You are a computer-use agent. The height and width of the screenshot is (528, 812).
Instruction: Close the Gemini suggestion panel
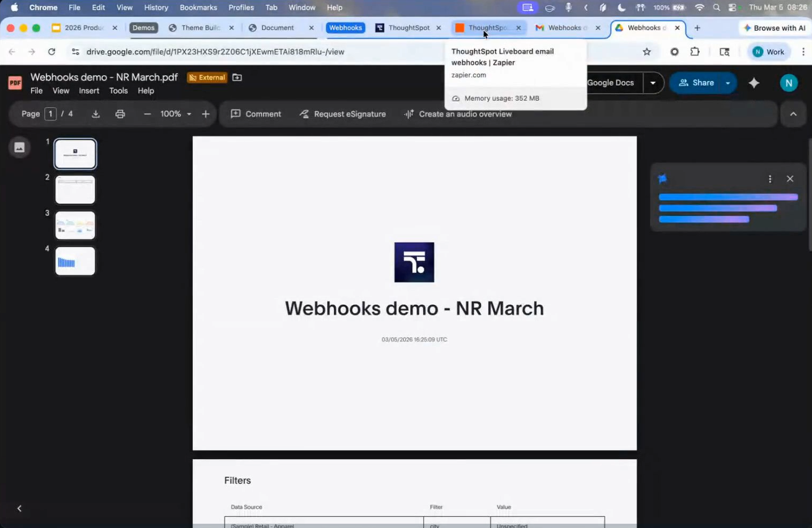tap(790, 179)
